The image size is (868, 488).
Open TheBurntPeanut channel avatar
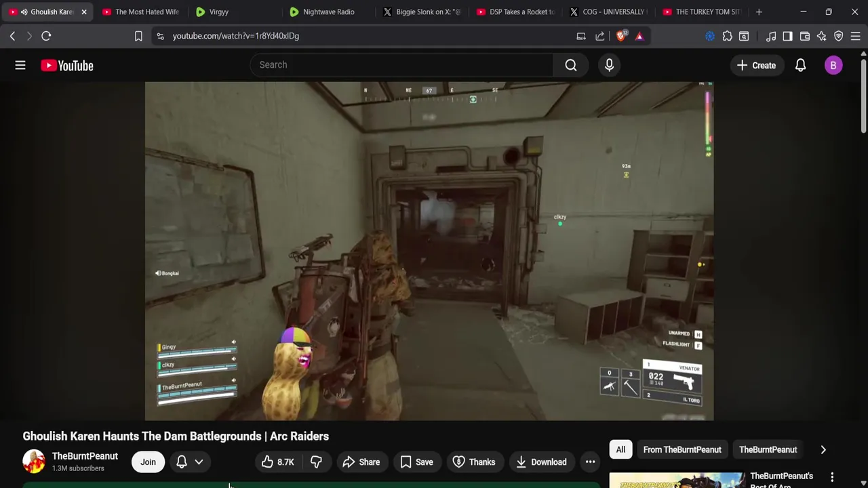(34, 462)
